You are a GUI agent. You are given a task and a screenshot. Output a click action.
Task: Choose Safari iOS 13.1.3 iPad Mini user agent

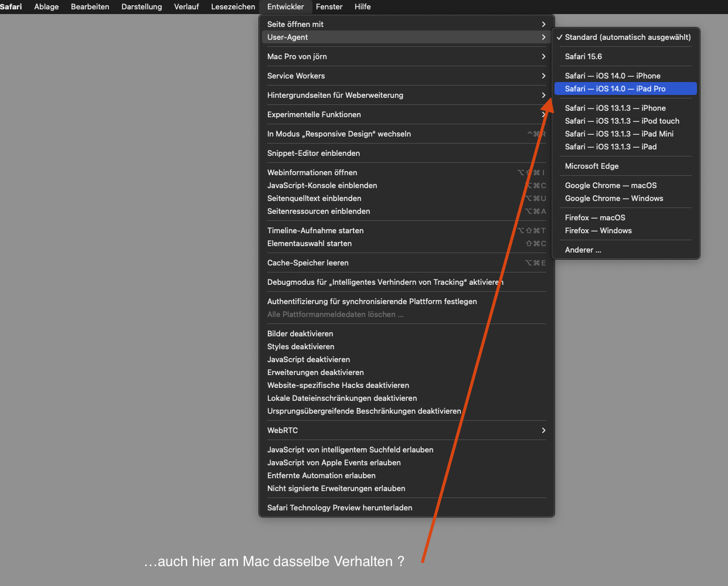625,134
